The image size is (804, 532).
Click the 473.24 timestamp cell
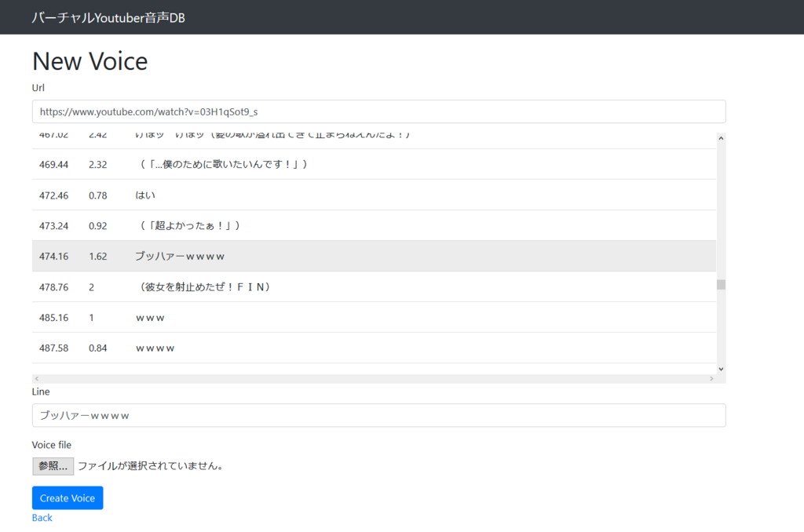54,226
